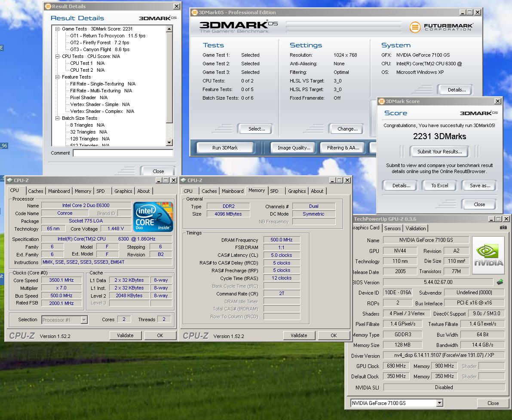Open Mainboard tab in left CPU-Z window
The width and height of the screenshot is (512, 420).
tap(59, 191)
